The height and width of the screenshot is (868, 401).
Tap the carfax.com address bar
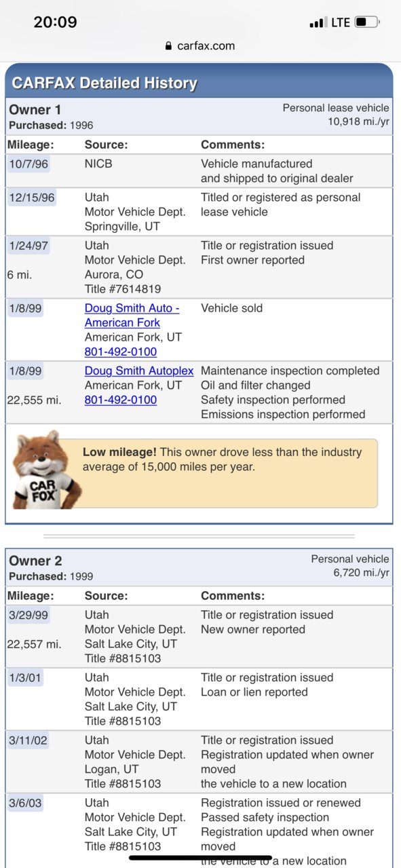click(200, 46)
